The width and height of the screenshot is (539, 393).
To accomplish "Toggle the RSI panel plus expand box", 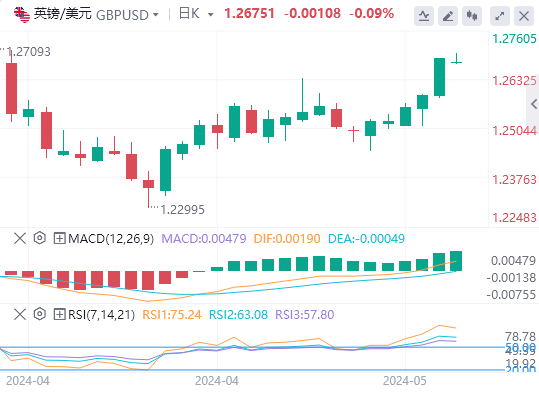I will pyautogui.click(x=59, y=314).
